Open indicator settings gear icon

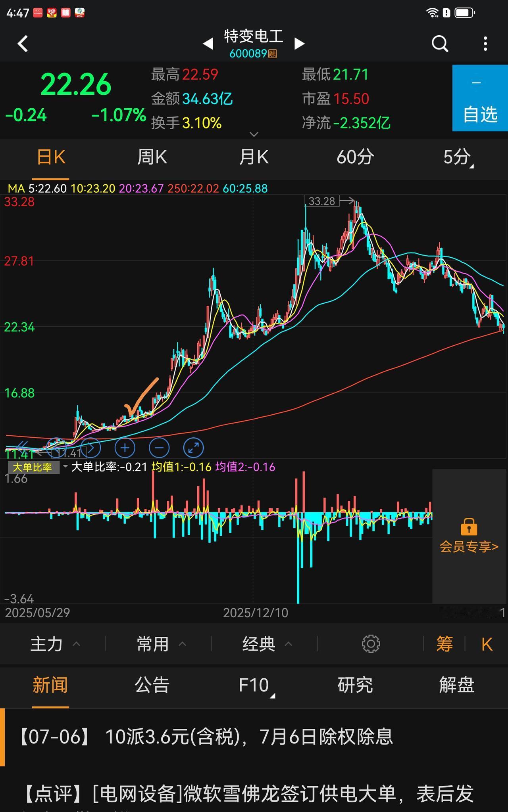[x=371, y=644]
